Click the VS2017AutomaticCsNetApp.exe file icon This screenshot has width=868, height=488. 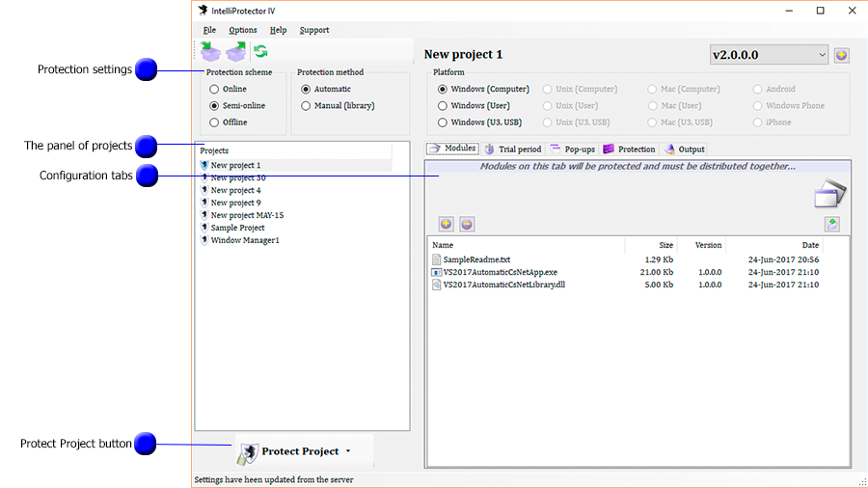coord(436,272)
